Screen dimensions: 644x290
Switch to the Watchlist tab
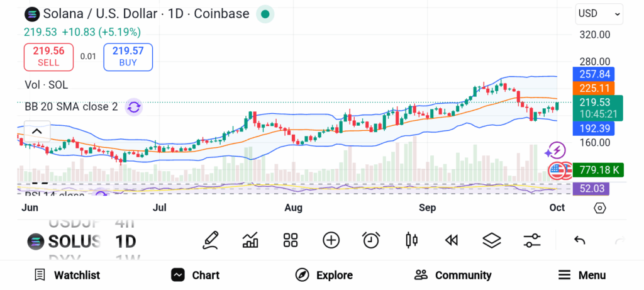pos(67,275)
